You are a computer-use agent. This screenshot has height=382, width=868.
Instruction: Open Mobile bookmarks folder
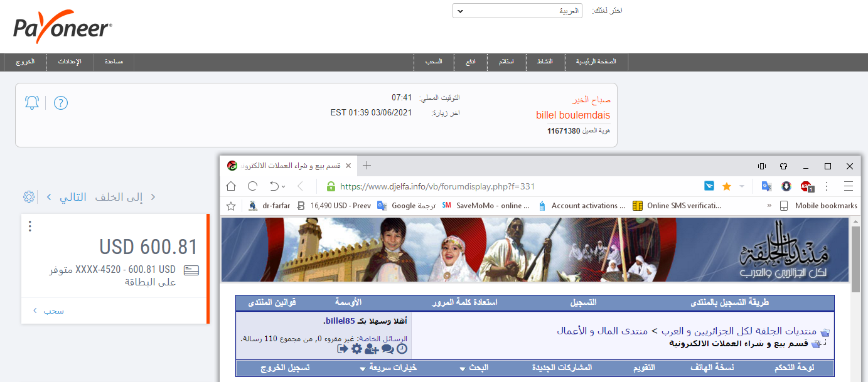coord(818,206)
